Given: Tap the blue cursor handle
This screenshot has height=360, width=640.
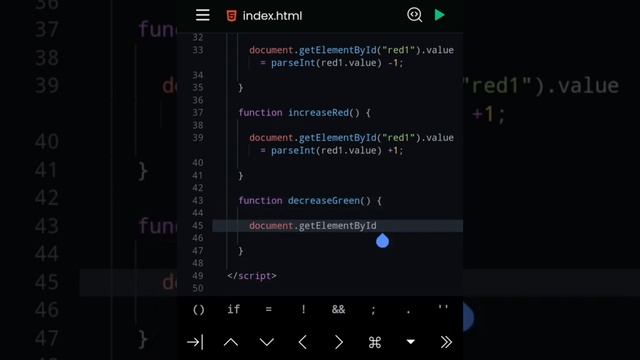Looking at the screenshot, I should click(382, 241).
